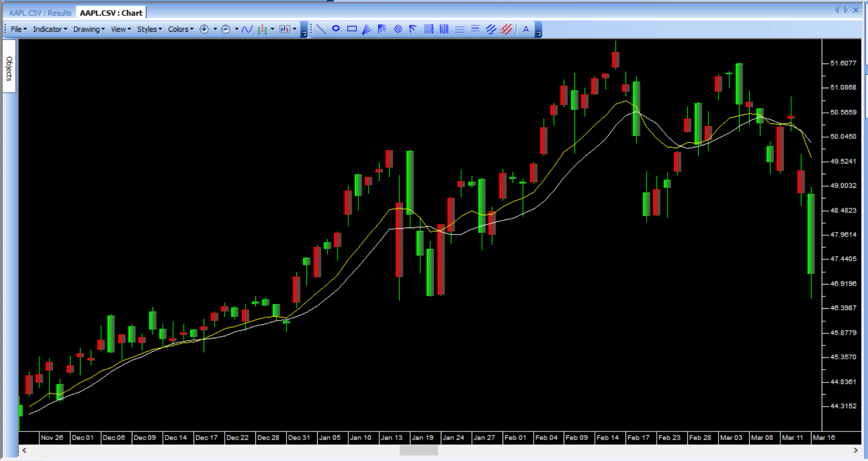This screenshot has height=461, width=868.
Task: Click the Jan 19 date label
Action: pyautogui.click(x=422, y=437)
